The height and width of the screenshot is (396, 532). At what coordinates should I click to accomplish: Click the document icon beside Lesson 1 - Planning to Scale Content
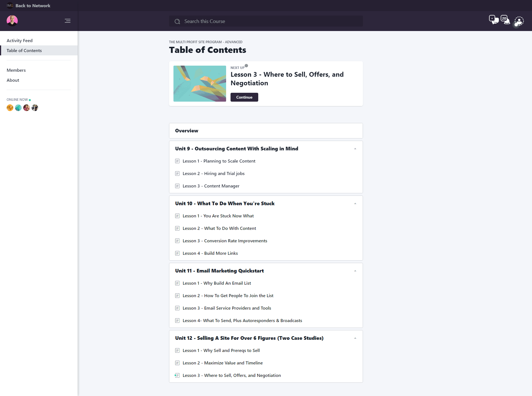click(177, 161)
